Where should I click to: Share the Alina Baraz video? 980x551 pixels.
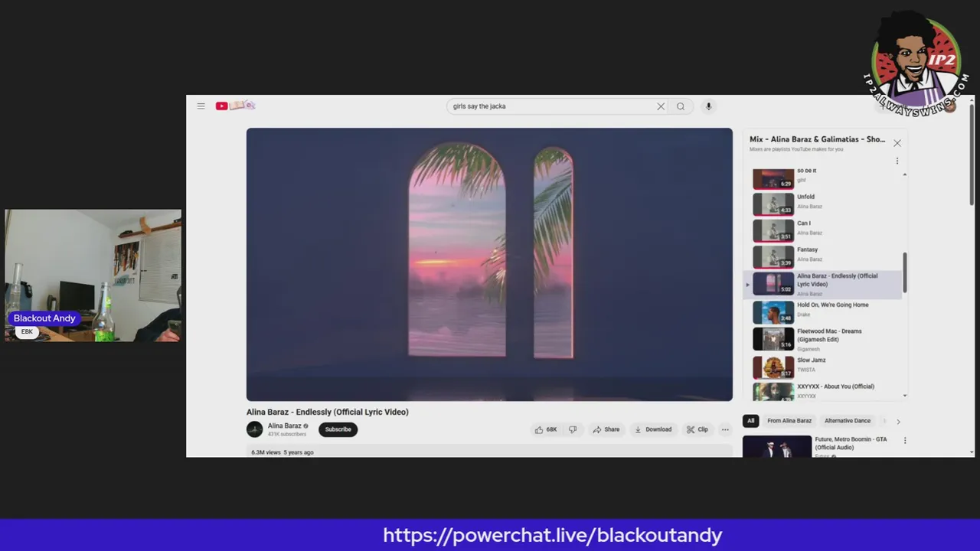pyautogui.click(x=606, y=429)
